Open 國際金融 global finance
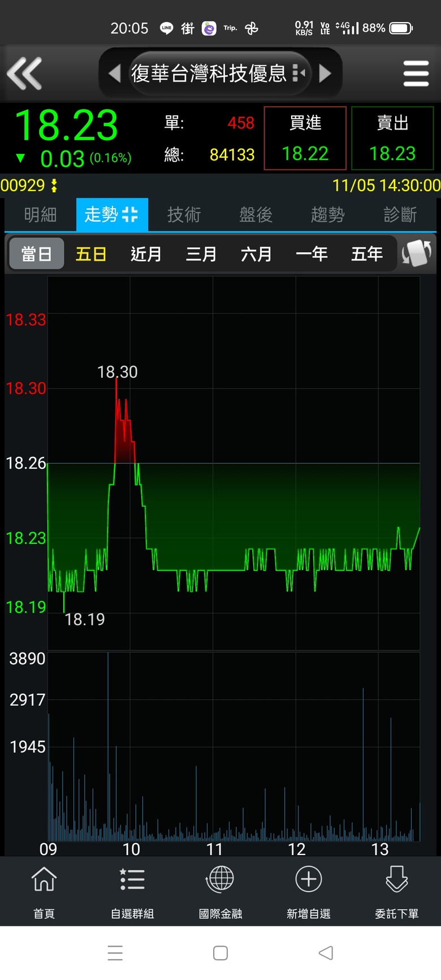This screenshot has width=441, height=980. point(220,892)
